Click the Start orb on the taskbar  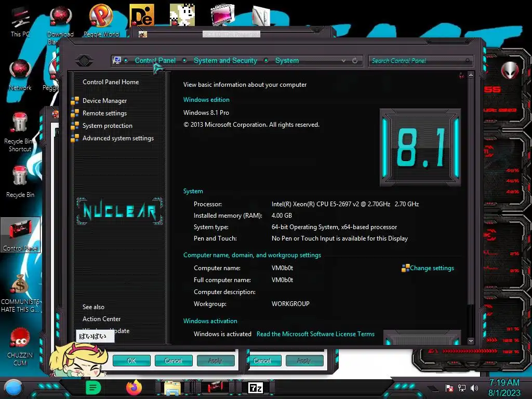[14, 388]
